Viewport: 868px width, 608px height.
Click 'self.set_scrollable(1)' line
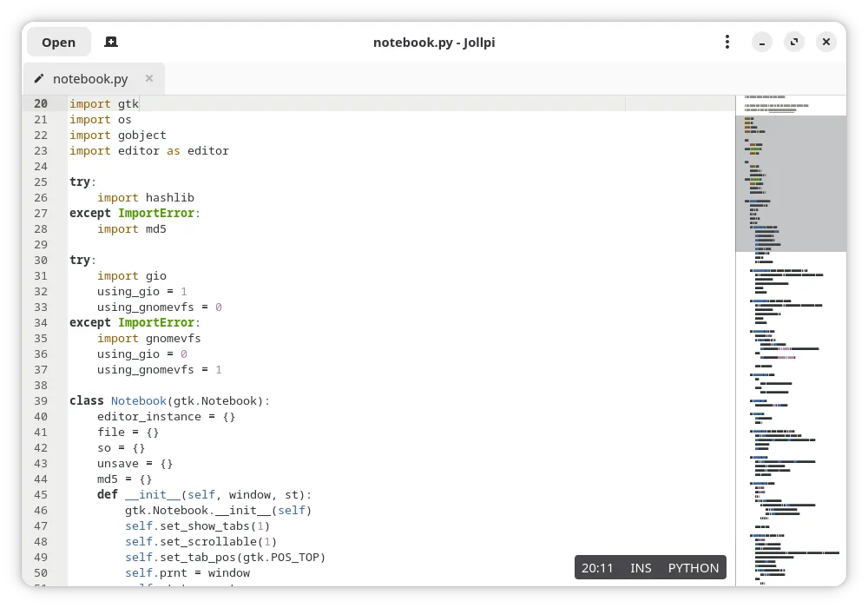[201, 541]
